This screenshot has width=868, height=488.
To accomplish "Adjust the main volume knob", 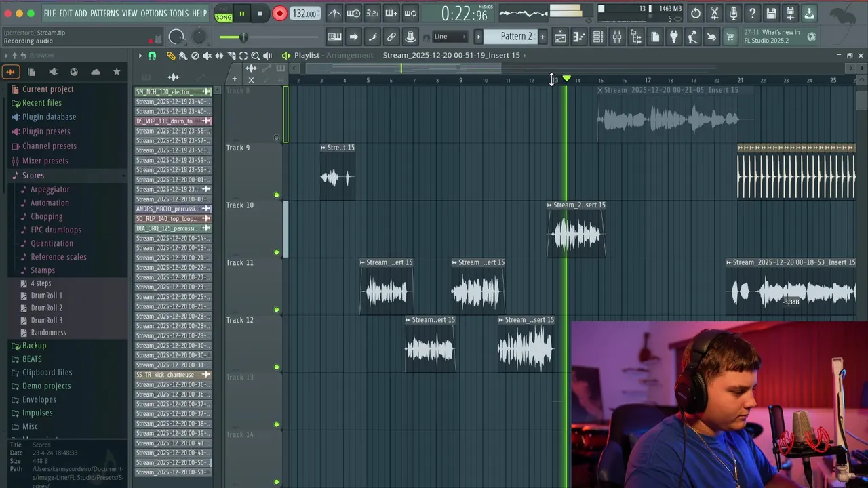I will click(x=176, y=37).
